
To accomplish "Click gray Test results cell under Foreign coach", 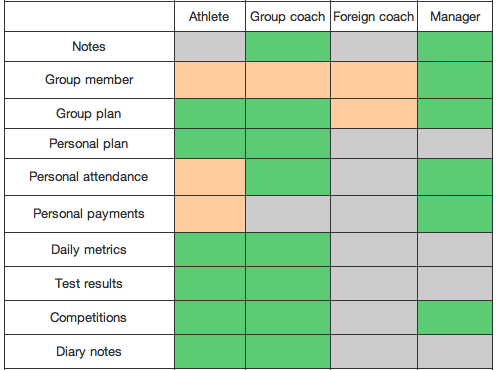I will tap(374, 284).
